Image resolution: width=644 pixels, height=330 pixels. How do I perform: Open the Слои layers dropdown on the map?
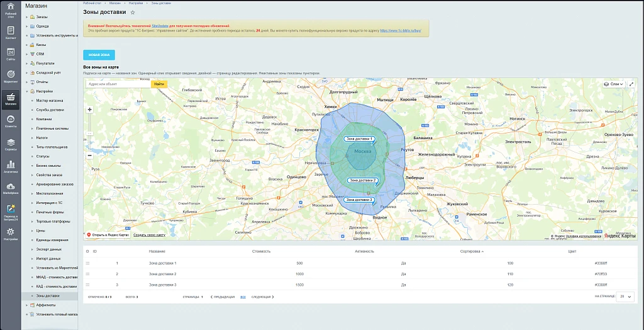click(614, 84)
